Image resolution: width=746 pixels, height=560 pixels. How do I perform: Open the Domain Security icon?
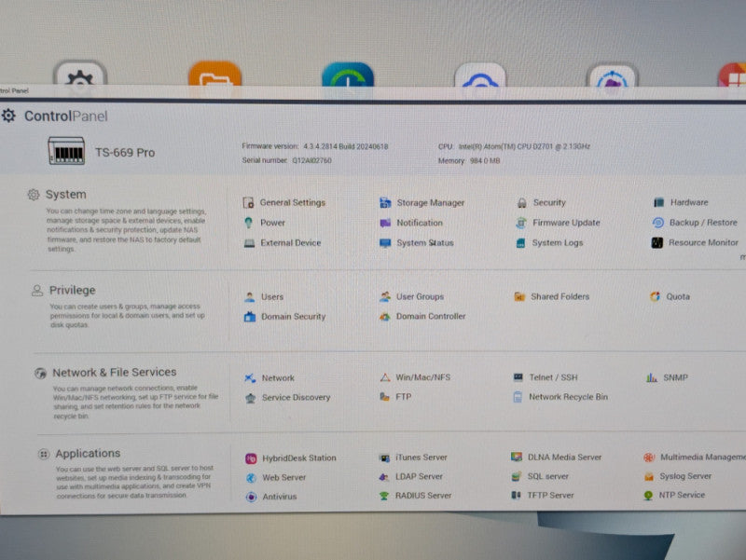(250, 317)
